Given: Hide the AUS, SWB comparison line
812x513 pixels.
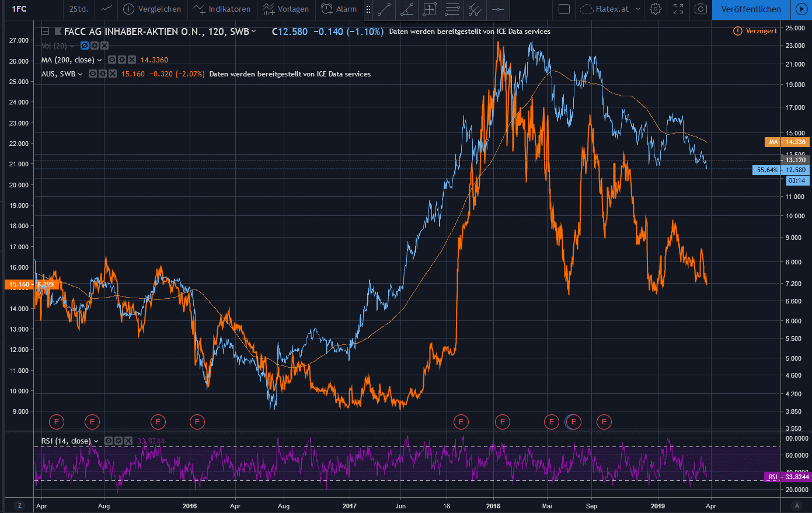Looking at the screenshot, I should [92, 74].
